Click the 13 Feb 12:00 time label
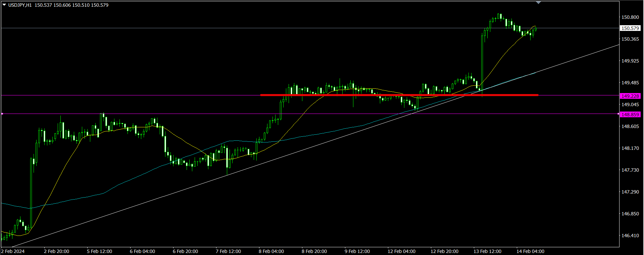 click(x=488, y=251)
